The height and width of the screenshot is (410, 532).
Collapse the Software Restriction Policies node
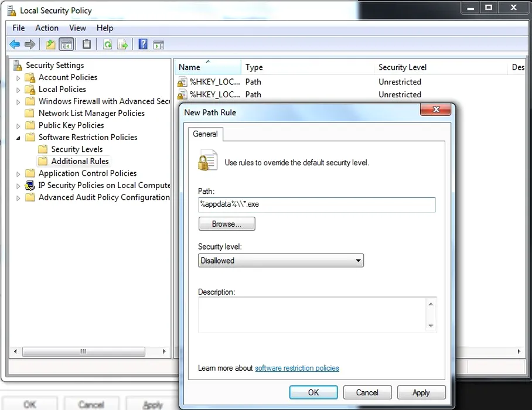tap(18, 138)
